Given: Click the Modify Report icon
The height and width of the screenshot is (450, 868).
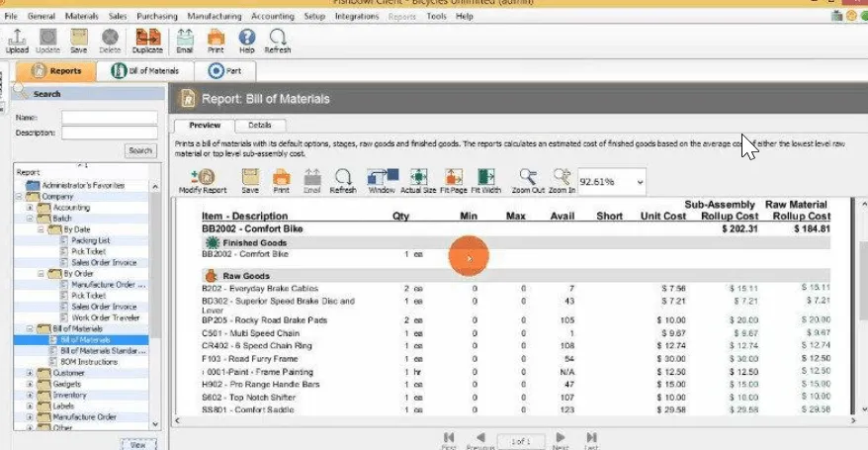Looking at the screenshot, I should (203, 181).
